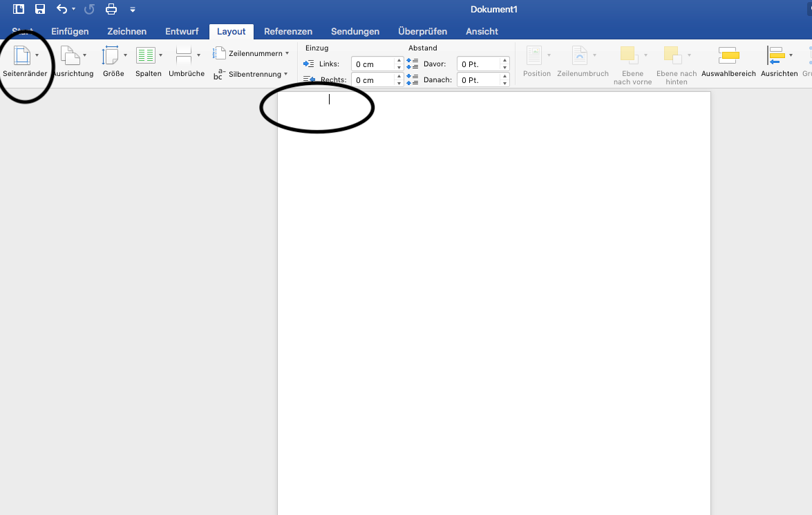Switch to the Referenzen tab

[288, 32]
